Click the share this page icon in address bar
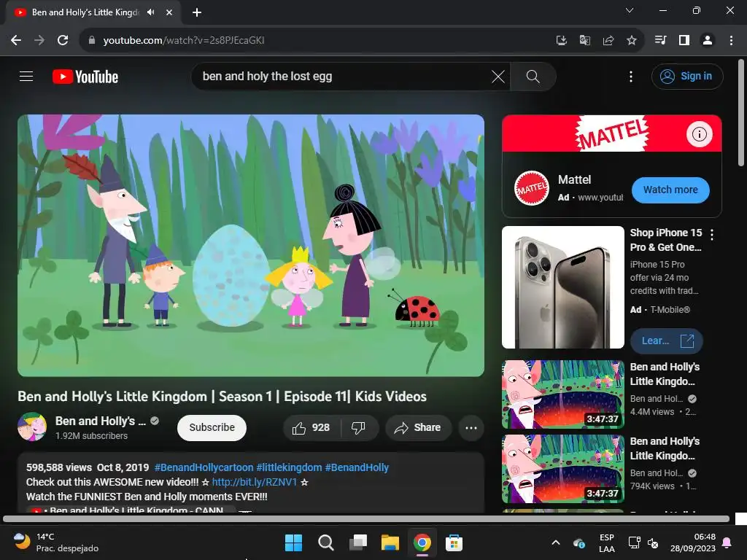Viewport: 747px width, 560px height. coord(608,41)
